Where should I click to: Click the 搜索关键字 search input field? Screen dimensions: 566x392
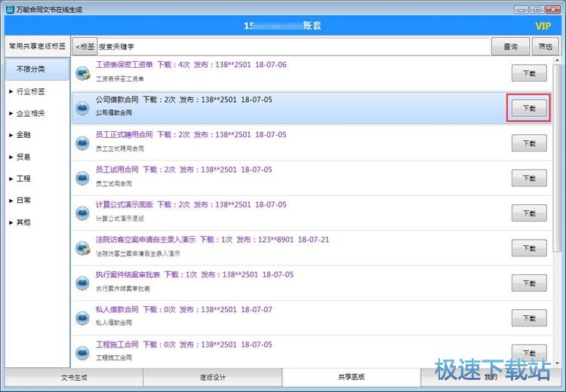(294, 47)
